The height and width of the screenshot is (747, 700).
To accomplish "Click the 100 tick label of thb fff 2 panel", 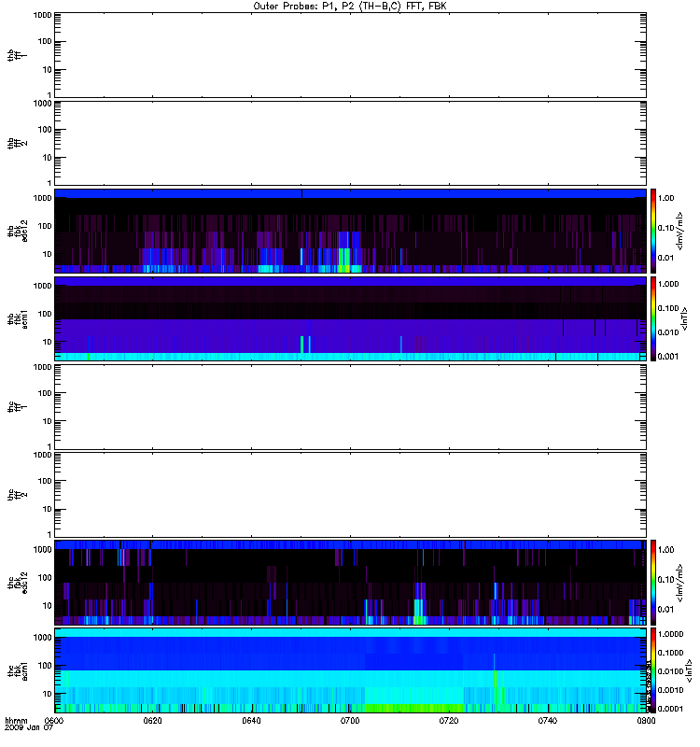I will tap(45, 130).
